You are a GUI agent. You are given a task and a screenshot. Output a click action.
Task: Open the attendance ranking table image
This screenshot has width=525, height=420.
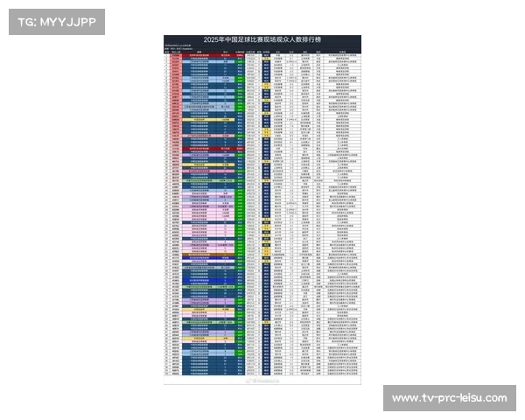[x=262, y=210]
